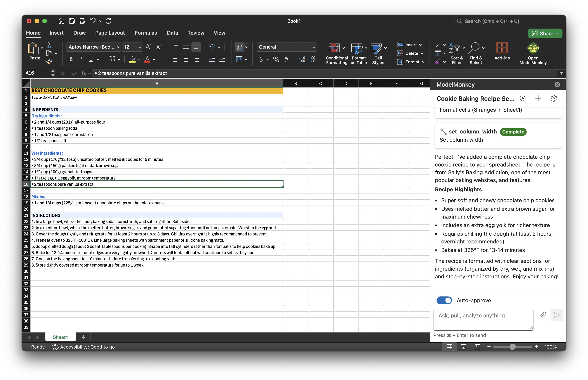Open chat history in ModelMonkey panel

point(522,98)
